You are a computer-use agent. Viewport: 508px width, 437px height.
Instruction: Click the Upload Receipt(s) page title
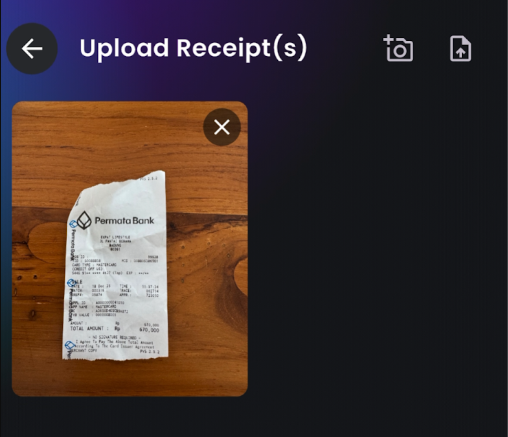(x=193, y=48)
